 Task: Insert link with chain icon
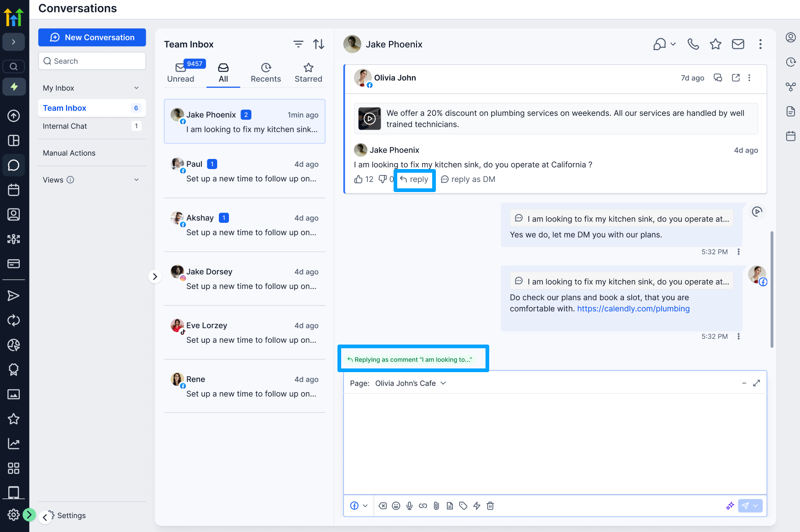[423, 506]
